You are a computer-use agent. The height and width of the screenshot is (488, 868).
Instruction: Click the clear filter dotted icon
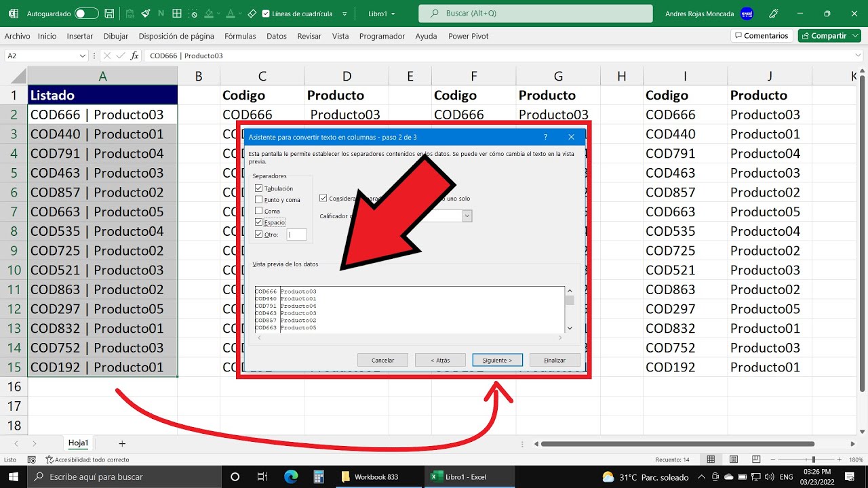tap(194, 14)
